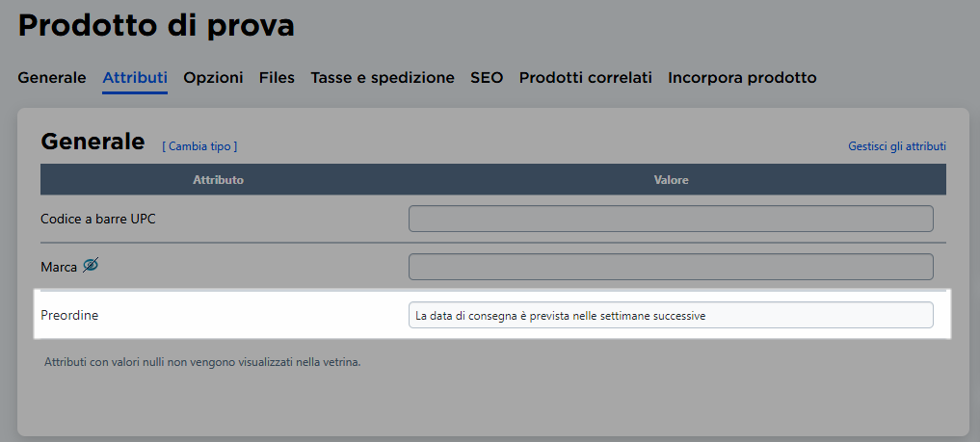Click the Attributo column header

point(218,180)
